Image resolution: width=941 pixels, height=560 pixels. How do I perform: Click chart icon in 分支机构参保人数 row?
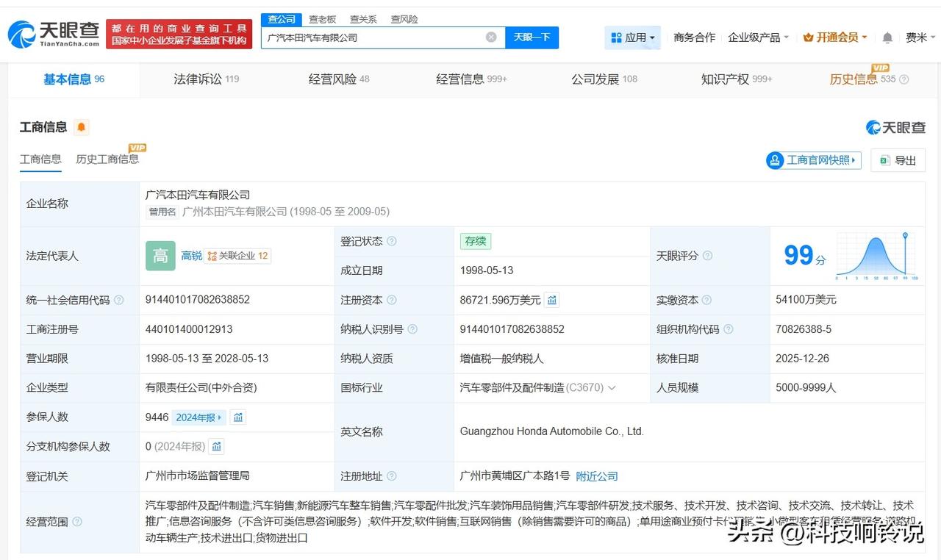(x=216, y=447)
